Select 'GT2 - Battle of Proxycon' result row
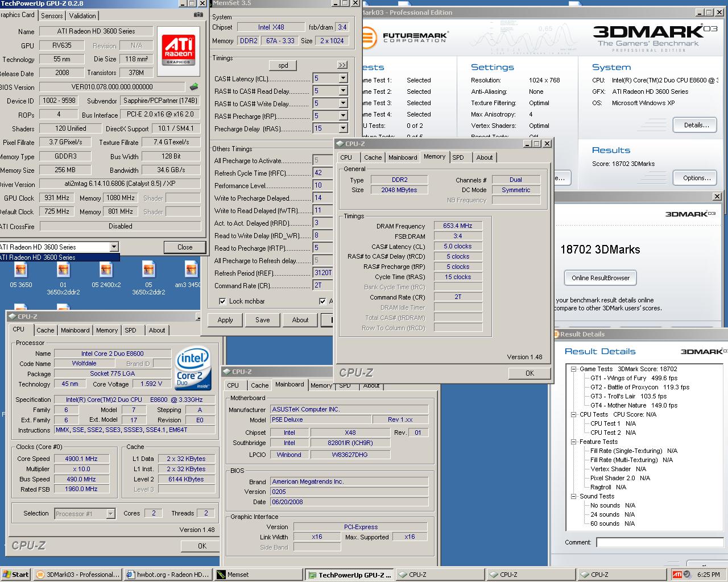The width and height of the screenshot is (728, 582). click(x=640, y=387)
